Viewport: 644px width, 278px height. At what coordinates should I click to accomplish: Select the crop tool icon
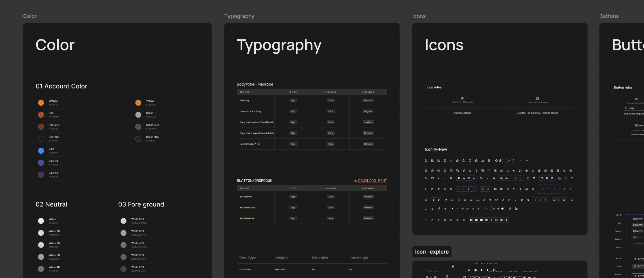[458, 220]
